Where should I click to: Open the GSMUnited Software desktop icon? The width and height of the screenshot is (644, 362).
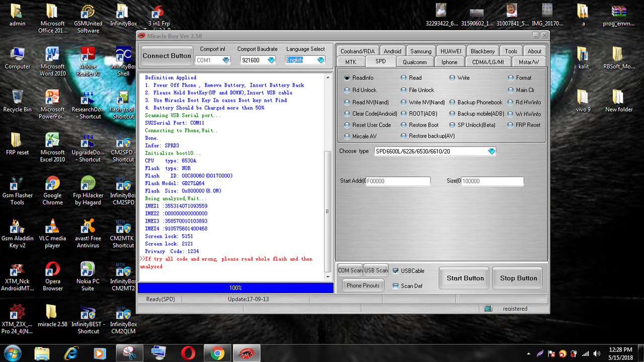point(88,19)
